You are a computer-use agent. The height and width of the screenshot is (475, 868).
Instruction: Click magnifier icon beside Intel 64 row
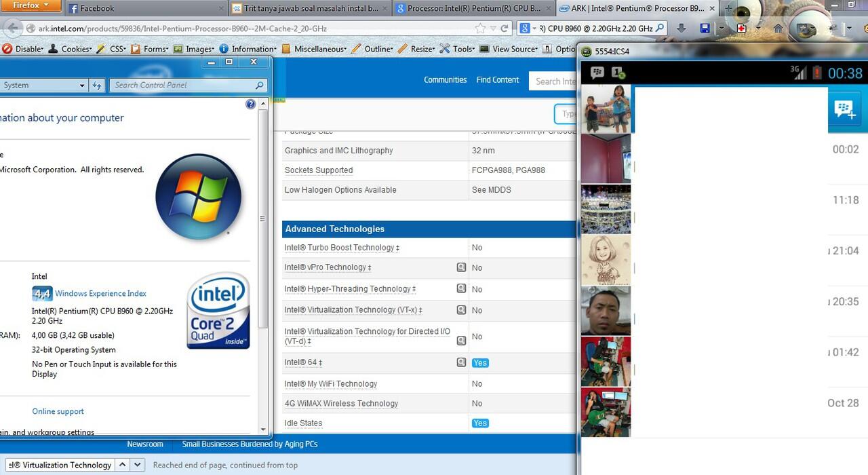[x=461, y=362]
